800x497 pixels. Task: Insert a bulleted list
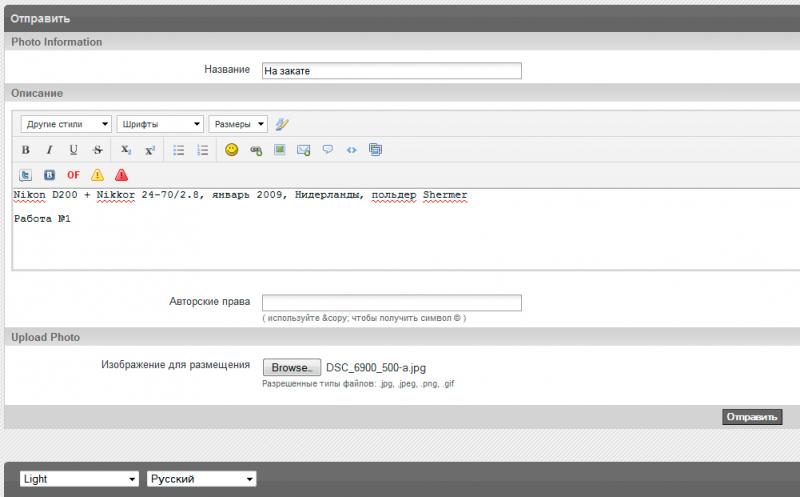tap(179, 150)
